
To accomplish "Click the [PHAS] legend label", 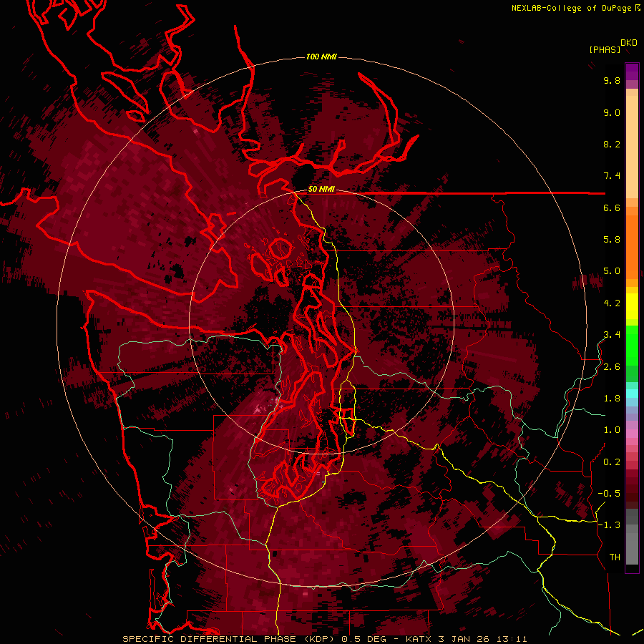I will point(605,50).
